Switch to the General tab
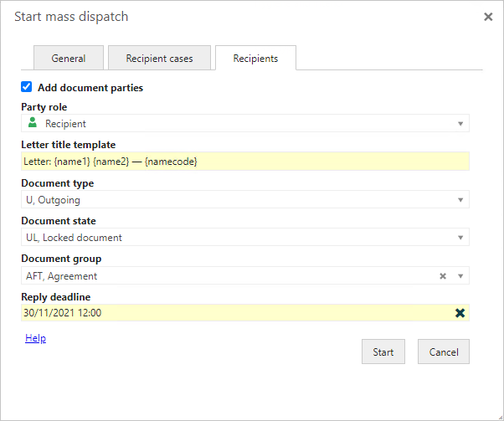 (x=69, y=59)
